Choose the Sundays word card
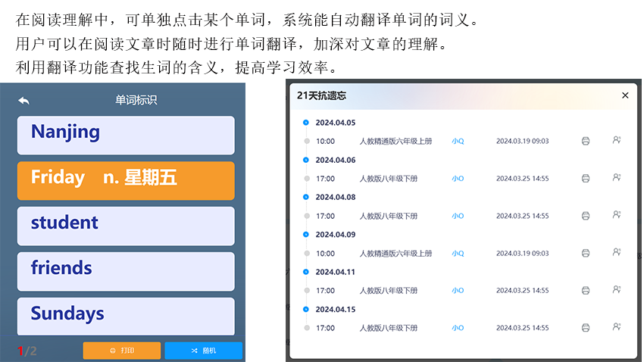The width and height of the screenshot is (644, 362). pos(125,315)
